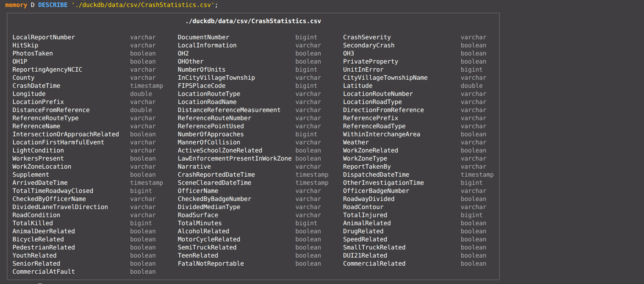Select the ReportingAgencyNCIC column name

click(x=47, y=70)
